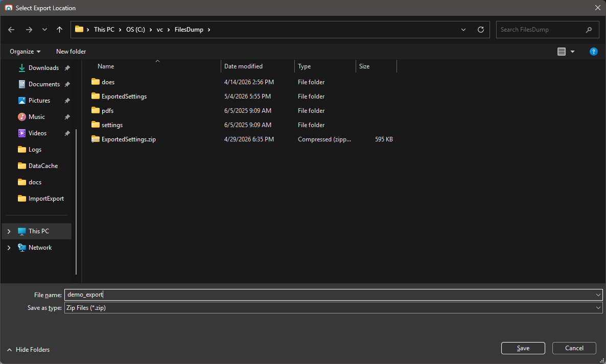The height and width of the screenshot is (364, 606).
Task: Open ImportExport folder in sidebar
Action: coord(46,199)
